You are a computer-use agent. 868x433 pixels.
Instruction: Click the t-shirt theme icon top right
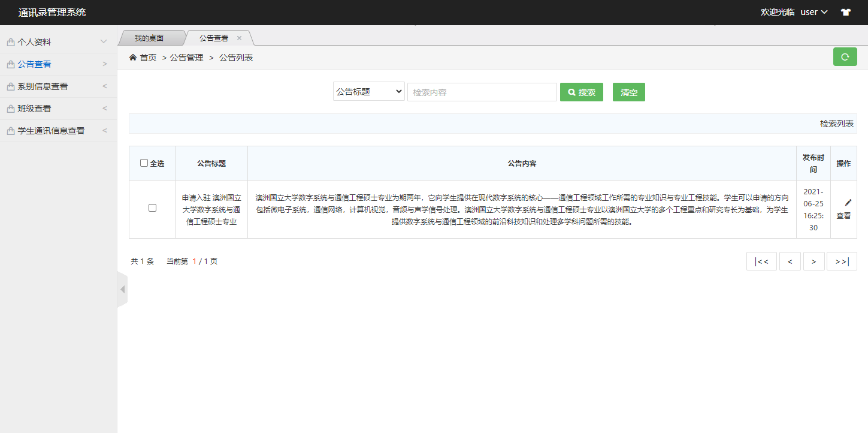(845, 11)
